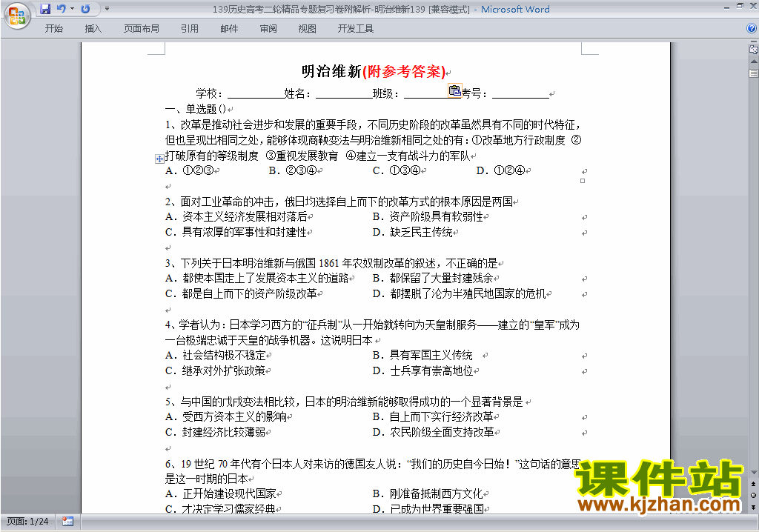This screenshot has height=532, width=759.
Task: Click the blank line after 姓名：
Action: [344, 94]
